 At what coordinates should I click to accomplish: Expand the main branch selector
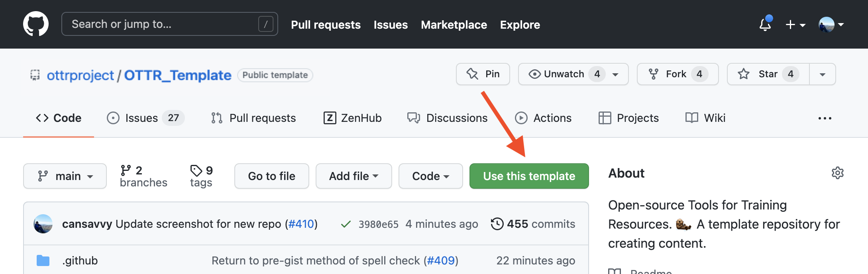[x=65, y=176]
